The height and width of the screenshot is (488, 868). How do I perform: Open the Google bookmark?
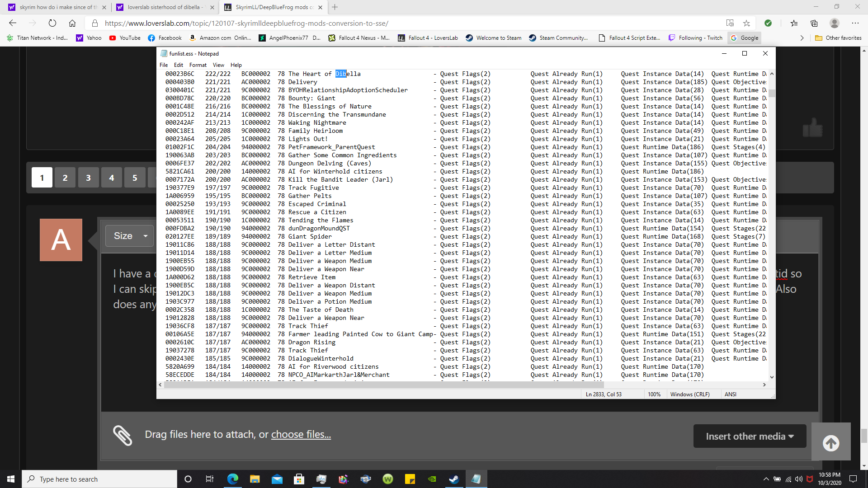(745, 38)
